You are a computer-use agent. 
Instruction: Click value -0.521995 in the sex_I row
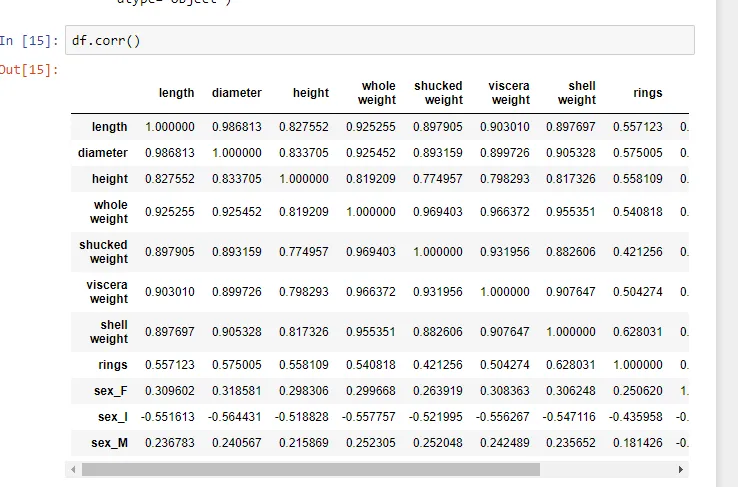[x=436, y=417]
